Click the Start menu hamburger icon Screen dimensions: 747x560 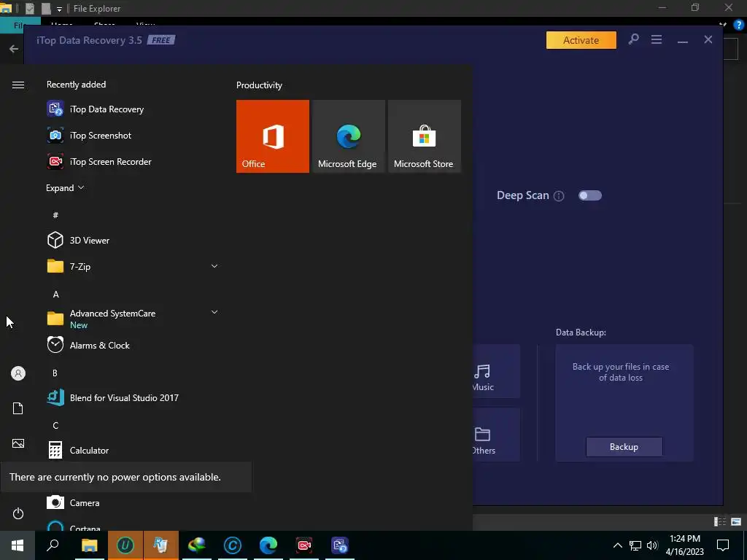pyautogui.click(x=18, y=85)
